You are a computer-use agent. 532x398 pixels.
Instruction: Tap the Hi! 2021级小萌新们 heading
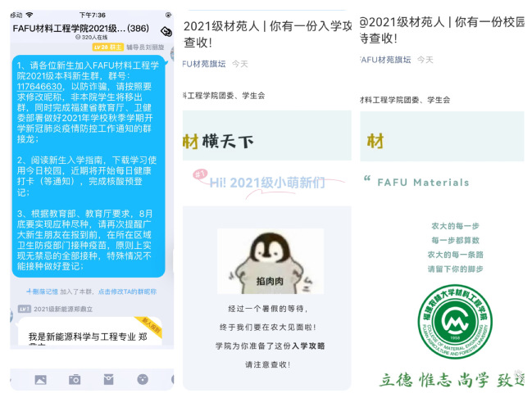266,182
